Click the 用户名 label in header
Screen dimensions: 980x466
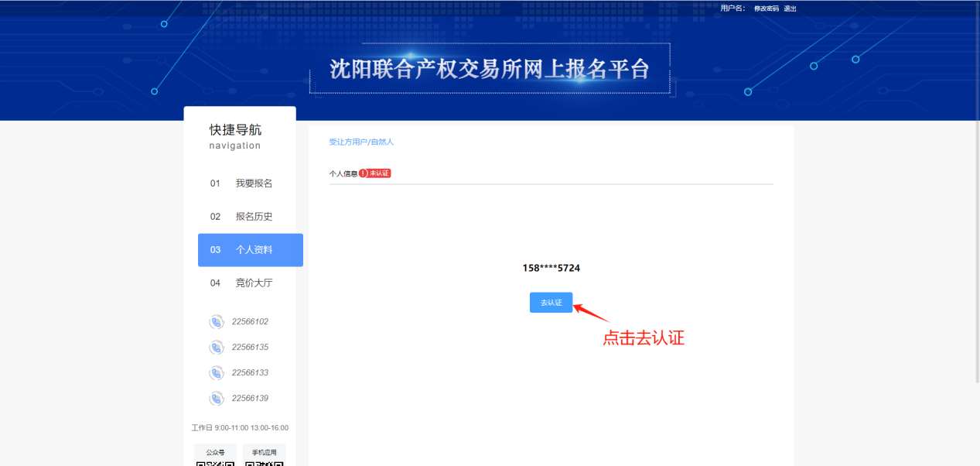tap(732, 9)
